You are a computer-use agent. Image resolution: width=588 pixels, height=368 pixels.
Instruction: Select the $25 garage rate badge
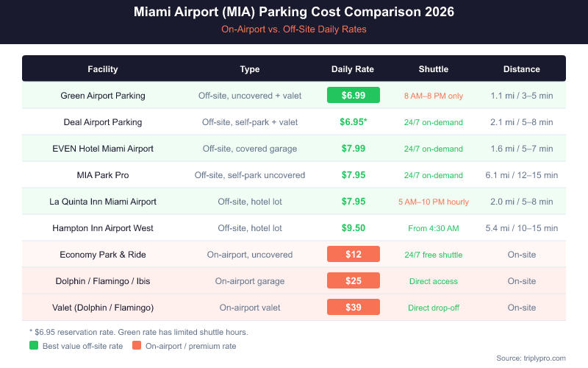click(x=353, y=280)
